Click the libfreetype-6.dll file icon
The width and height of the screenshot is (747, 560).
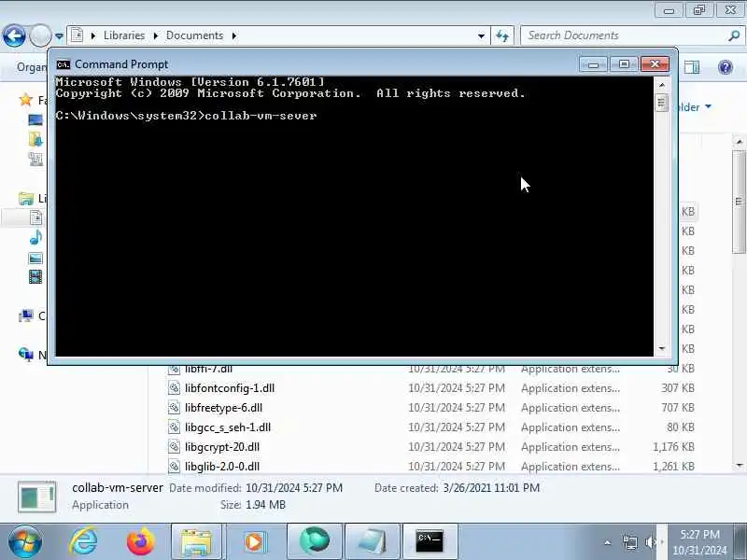pyautogui.click(x=174, y=408)
